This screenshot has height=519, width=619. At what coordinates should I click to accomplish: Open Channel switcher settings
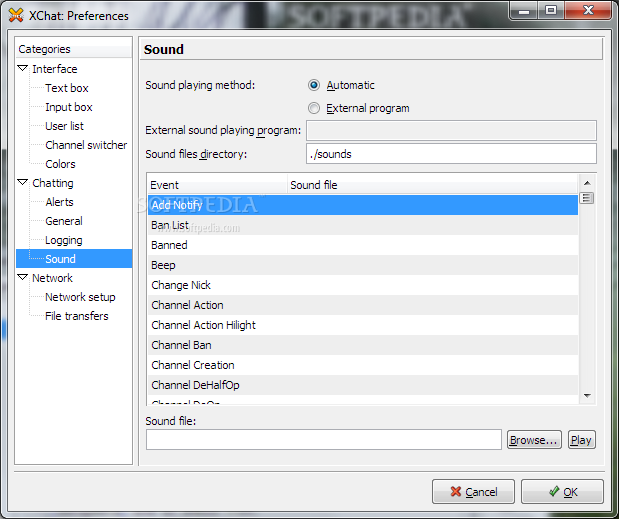86,145
